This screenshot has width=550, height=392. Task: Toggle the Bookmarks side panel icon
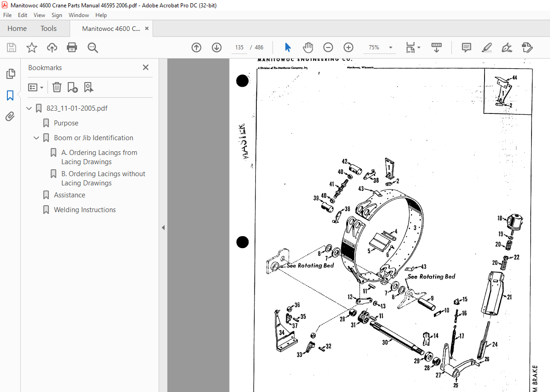pos(10,95)
